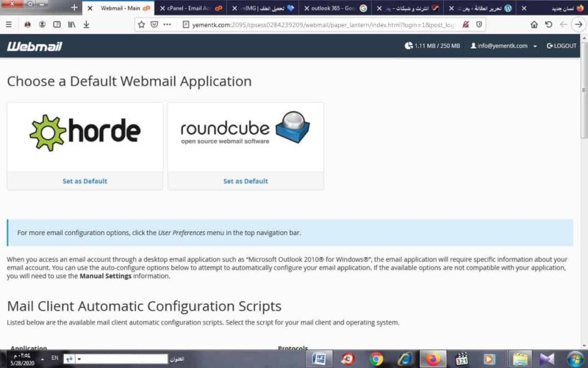Viewport: 588px width, 368px height.
Task: Click the Webmail logo
Action: pyautogui.click(x=35, y=46)
